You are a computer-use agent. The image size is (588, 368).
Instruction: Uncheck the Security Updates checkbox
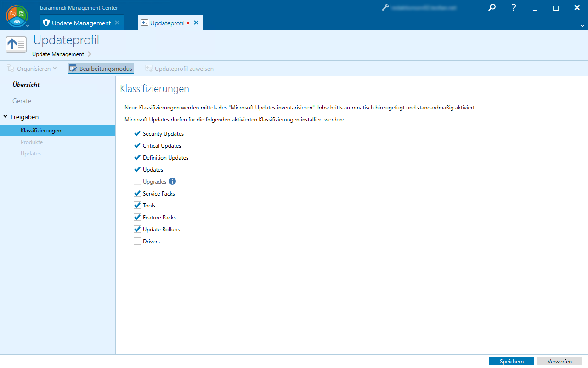click(137, 133)
